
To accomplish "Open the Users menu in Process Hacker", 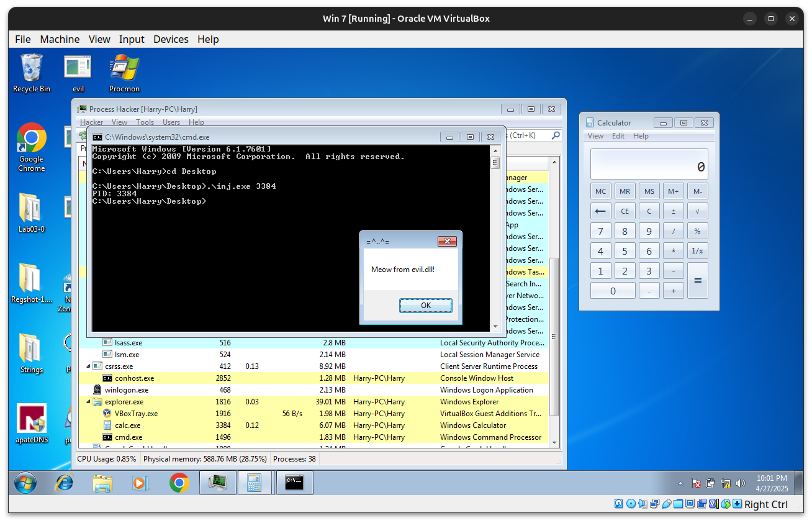I will [171, 122].
